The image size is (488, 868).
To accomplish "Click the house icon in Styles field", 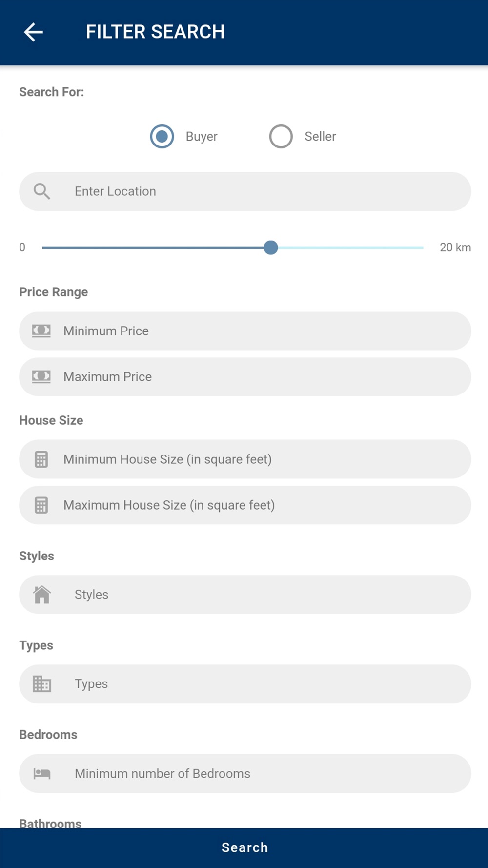I will (42, 595).
